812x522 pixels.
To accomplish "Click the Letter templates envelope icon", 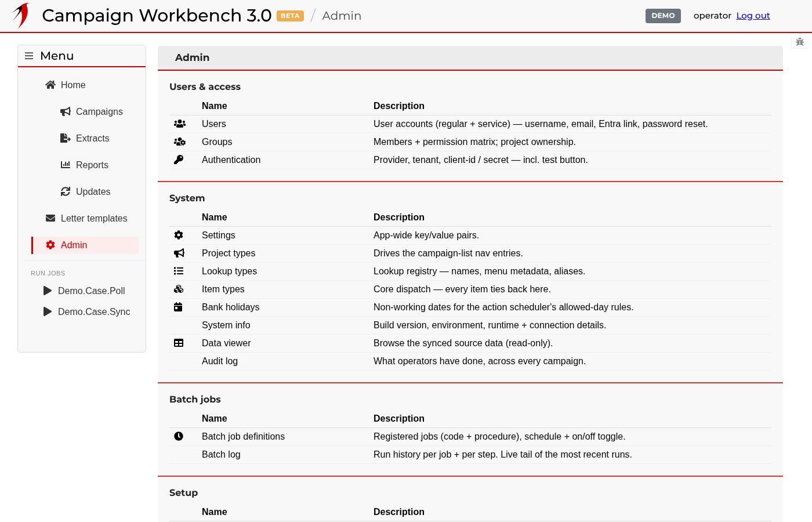I will point(50,218).
